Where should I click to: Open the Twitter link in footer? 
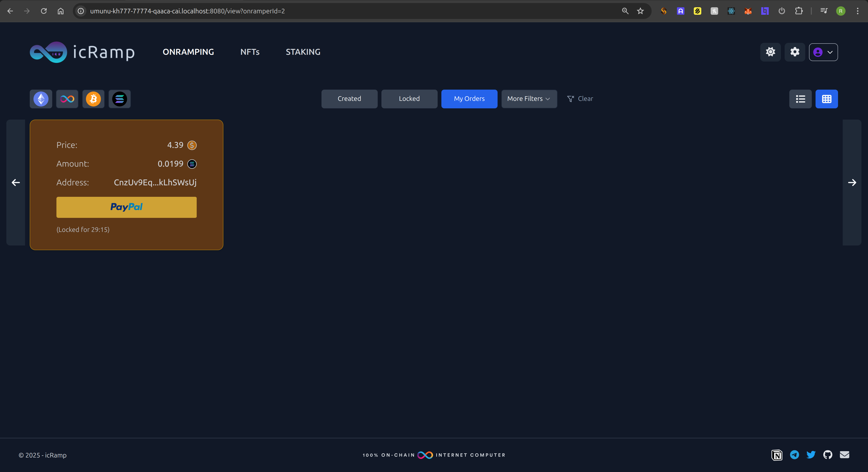pos(811,455)
